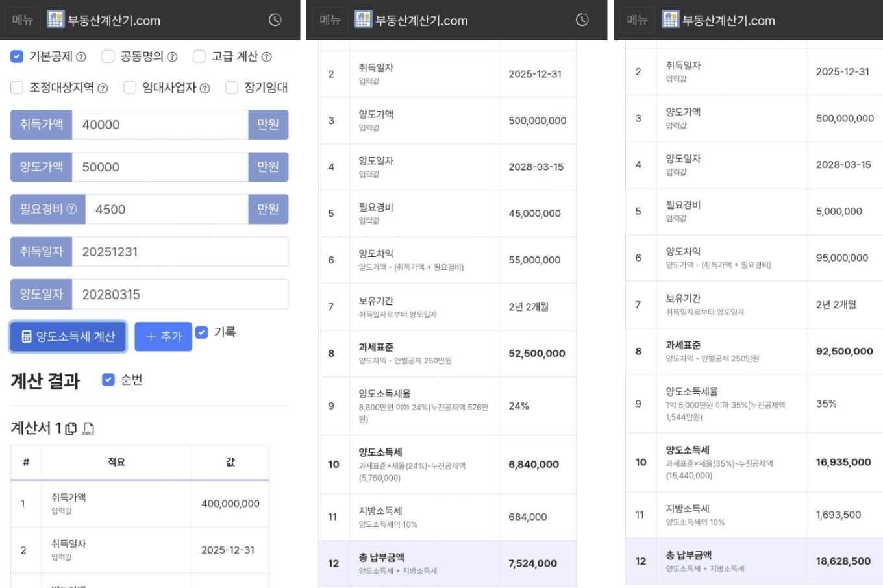Click the help icon in 필요경비 label

(x=72, y=209)
